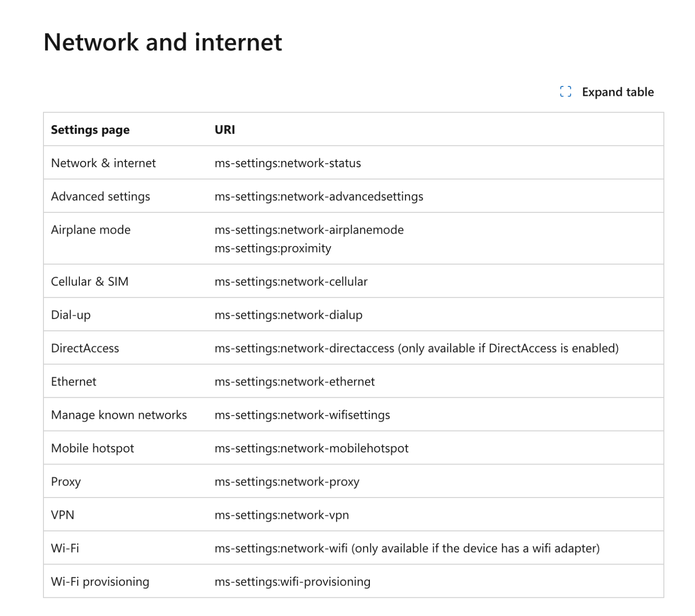Click the Advanced settings row label
This screenshot has width=695, height=616.
tap(100, 196)
